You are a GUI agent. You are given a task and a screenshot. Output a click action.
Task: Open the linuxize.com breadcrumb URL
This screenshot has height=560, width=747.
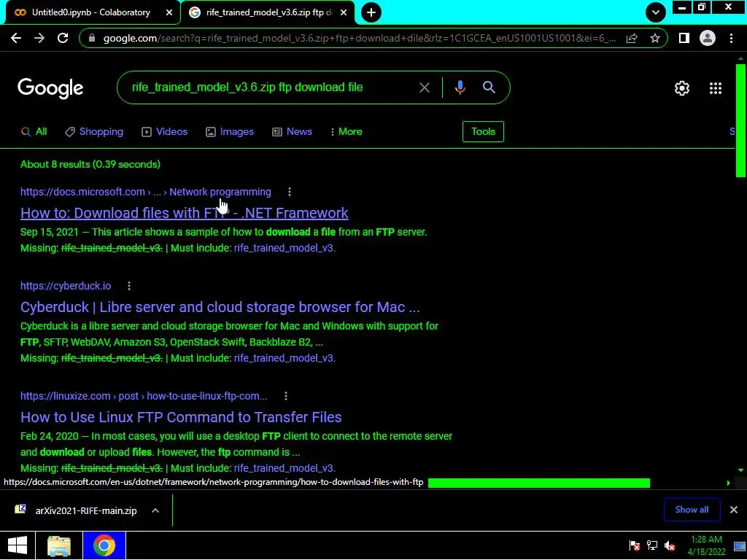click(x=144, y=396)
